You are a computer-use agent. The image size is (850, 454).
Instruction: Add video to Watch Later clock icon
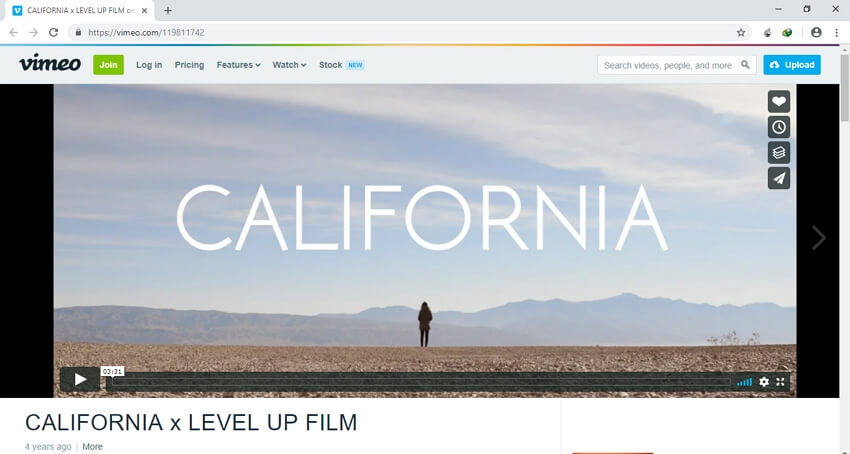click(x=778, y=127)
